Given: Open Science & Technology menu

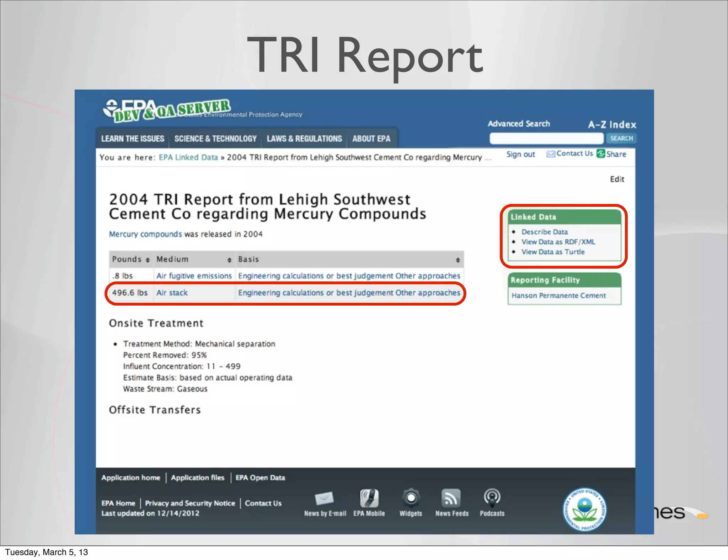Looking at the screenshot, I should tap(215, 139).
